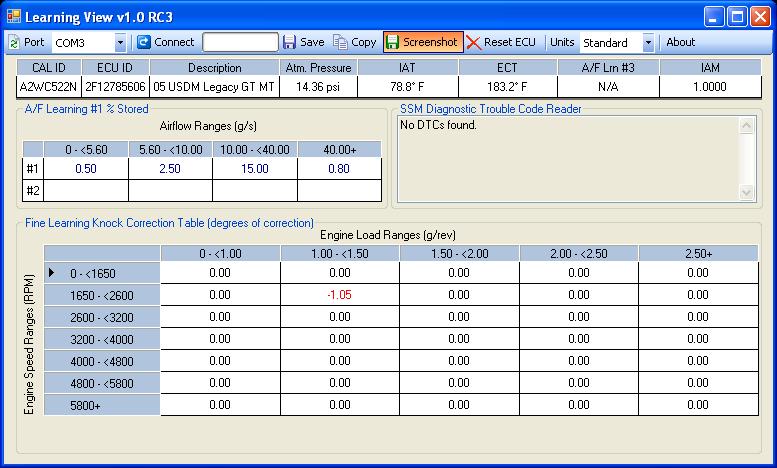
Task: Click the Save button label
Action: 312,42
